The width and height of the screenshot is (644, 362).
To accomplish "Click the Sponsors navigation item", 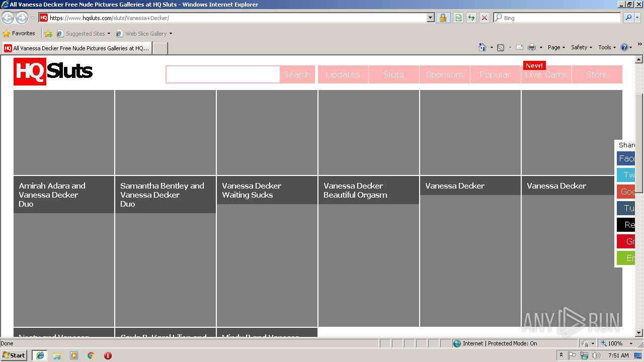I will (444, 74).
